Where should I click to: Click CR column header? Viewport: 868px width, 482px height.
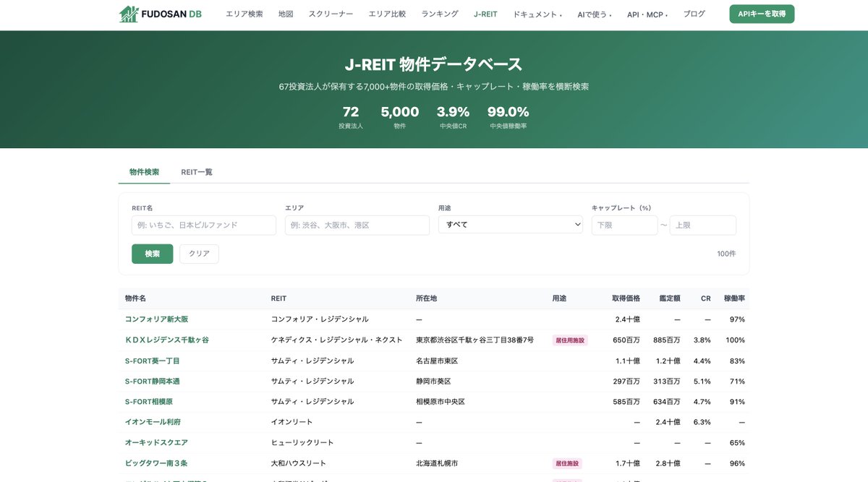click(706, 298)
